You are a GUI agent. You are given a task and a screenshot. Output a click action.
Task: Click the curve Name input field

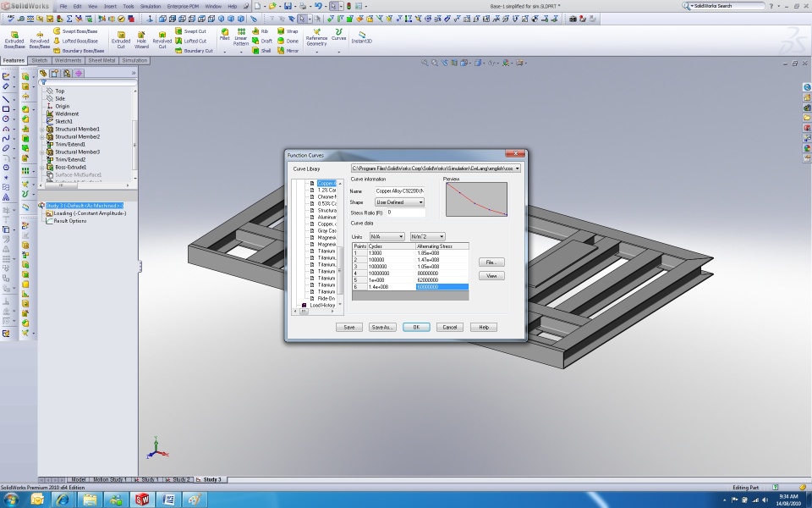coord(399,190)
